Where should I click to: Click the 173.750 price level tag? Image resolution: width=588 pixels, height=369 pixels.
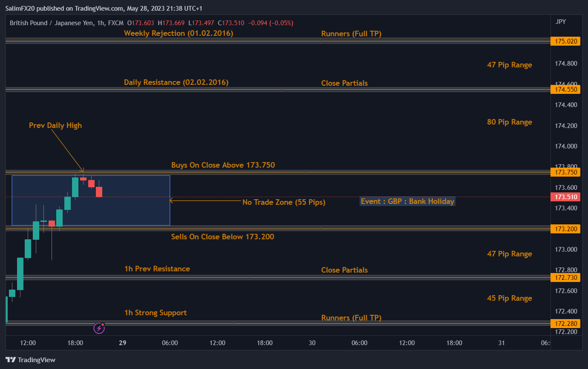565,172
